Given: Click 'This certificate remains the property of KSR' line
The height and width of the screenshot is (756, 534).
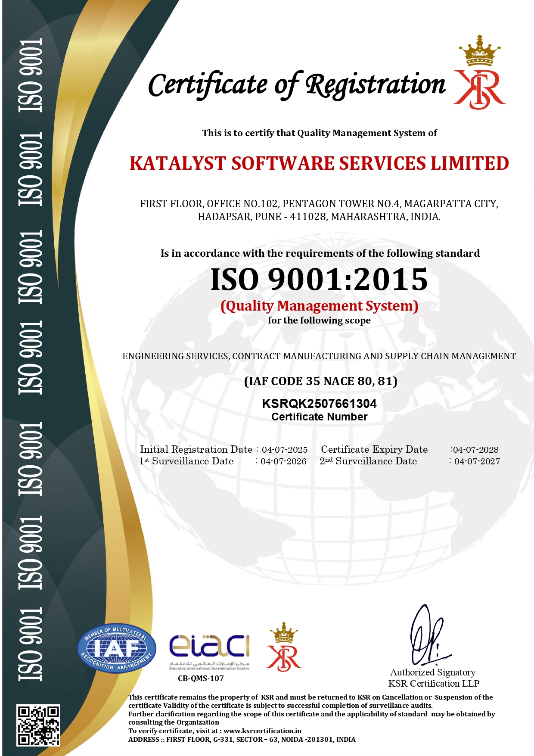Looking at the screenshot, I should click(x=310, y=697).
